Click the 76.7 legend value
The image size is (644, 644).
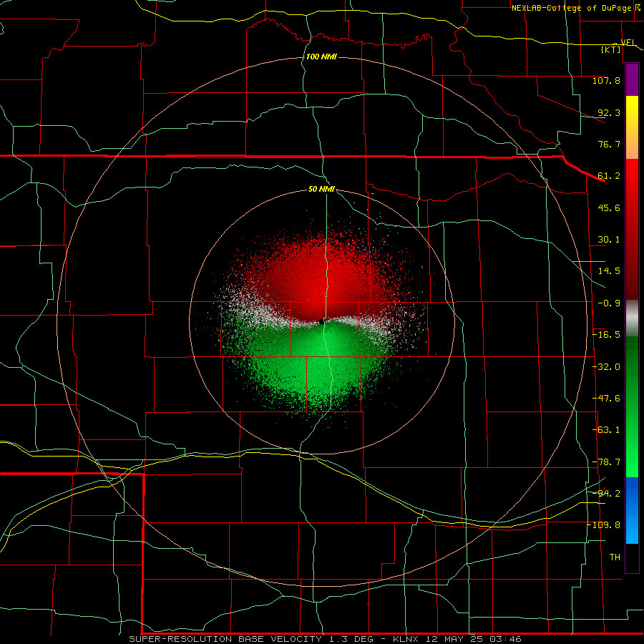[609, 144]
